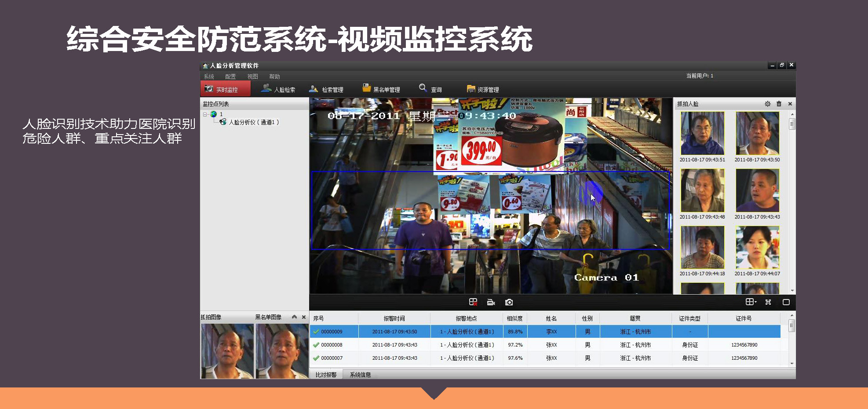Click the 89.8% similarity cell
Screen dimensions: 868x409
pos(515,332)
